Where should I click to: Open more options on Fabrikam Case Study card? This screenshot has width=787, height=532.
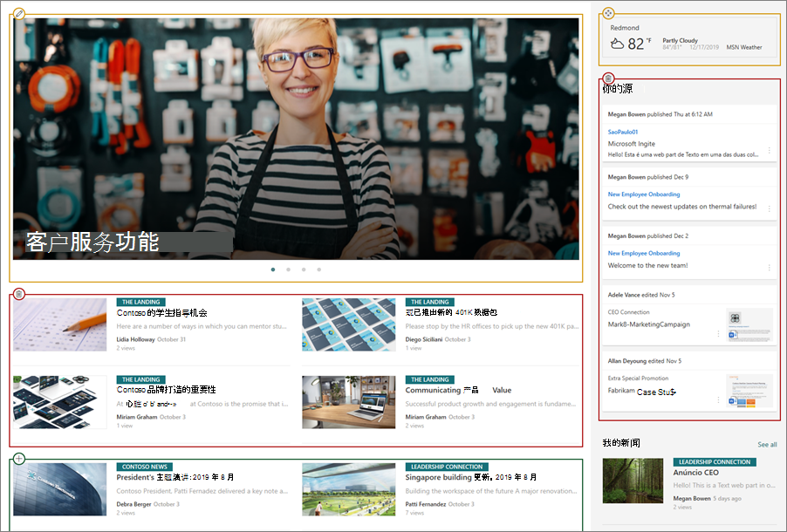click(718, 399)
